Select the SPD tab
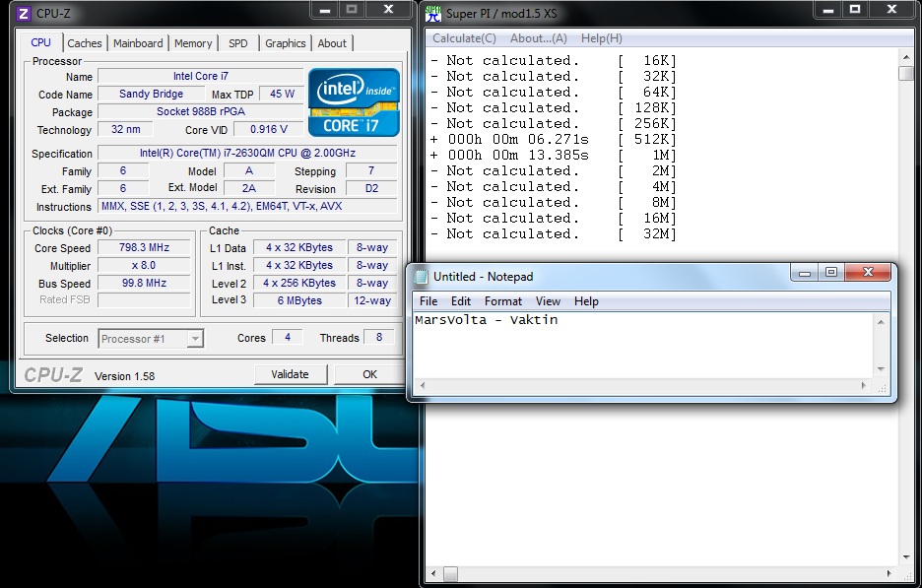The height and width of the screenshot is (588, 922). coord(237,42)
